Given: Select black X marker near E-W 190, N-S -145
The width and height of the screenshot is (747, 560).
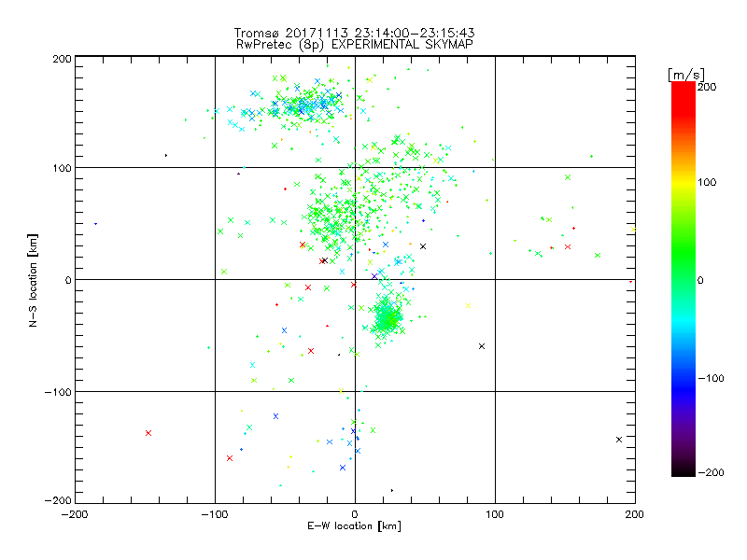Looking at the screenshot, I should pos(619,440).
